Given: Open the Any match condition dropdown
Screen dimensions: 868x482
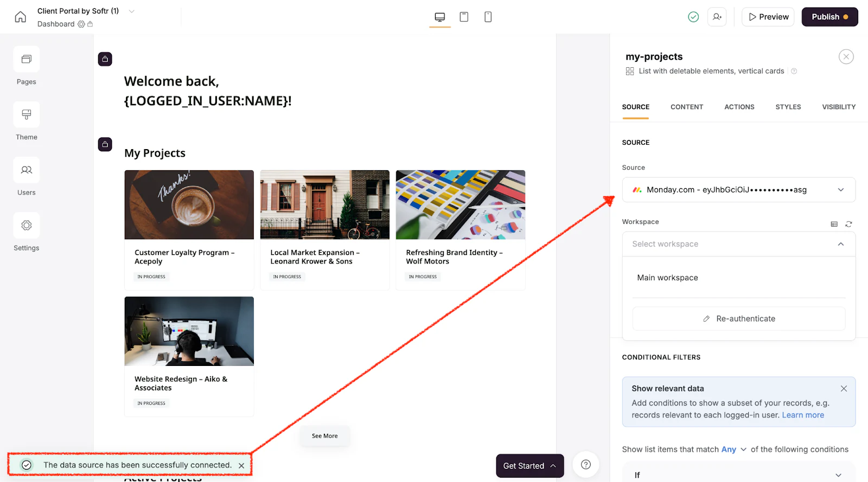Looking at the screenshot, I should [734, 449].
